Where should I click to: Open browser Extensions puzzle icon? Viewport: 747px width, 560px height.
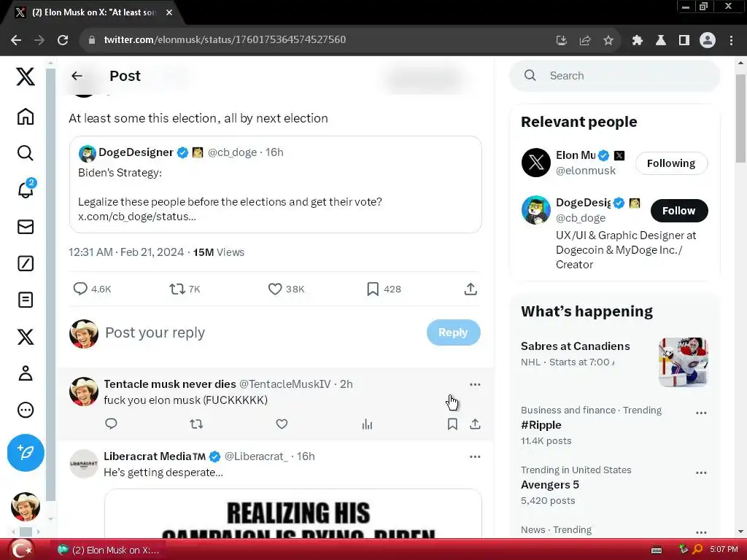[638, 41]
